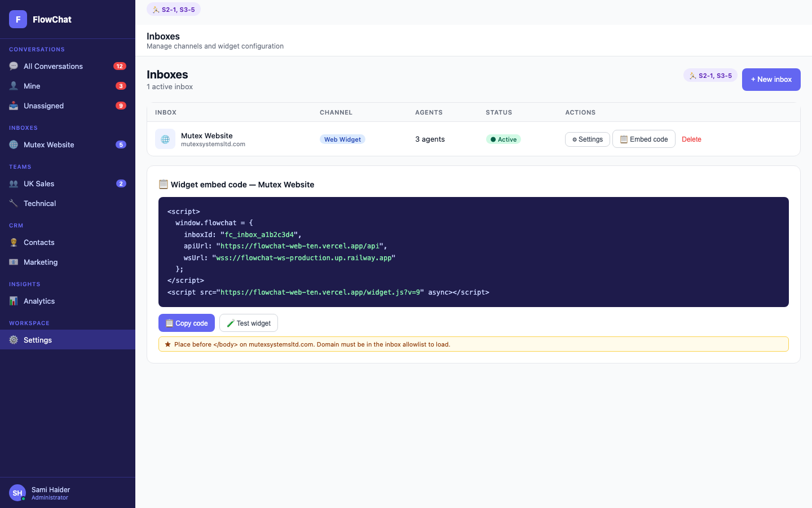
Task: Click the Administrator role label under Sami Haider
Action: [x=50, y=498]
